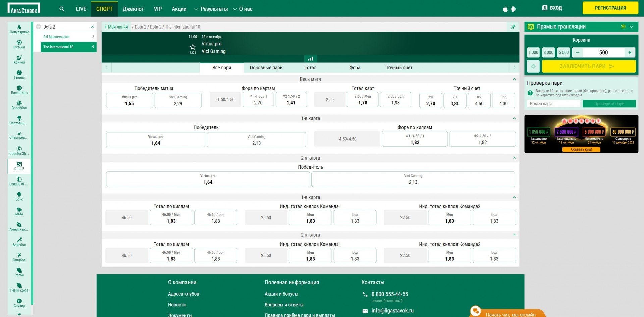Select Бейсбол in the sports sidebar
Image resolution: width=644 pixels, height=317 pixels.
(x=19, y=242)
